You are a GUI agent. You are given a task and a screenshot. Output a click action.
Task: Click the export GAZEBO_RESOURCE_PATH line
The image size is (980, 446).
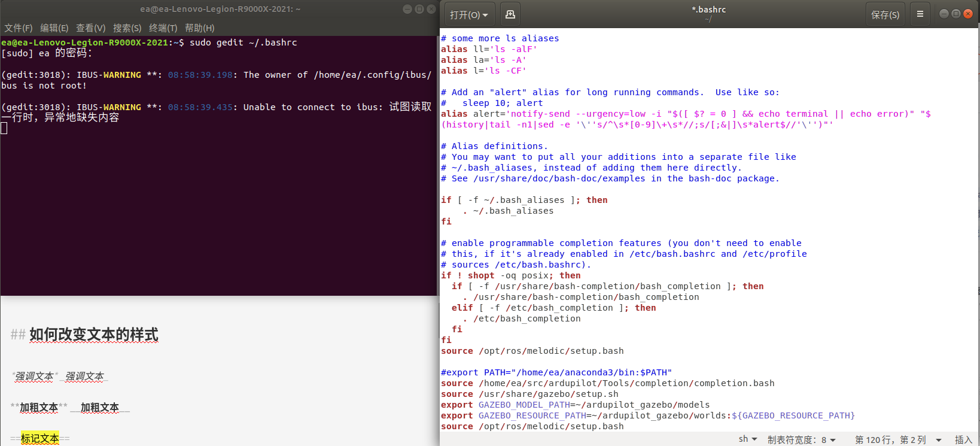(648, 415)
